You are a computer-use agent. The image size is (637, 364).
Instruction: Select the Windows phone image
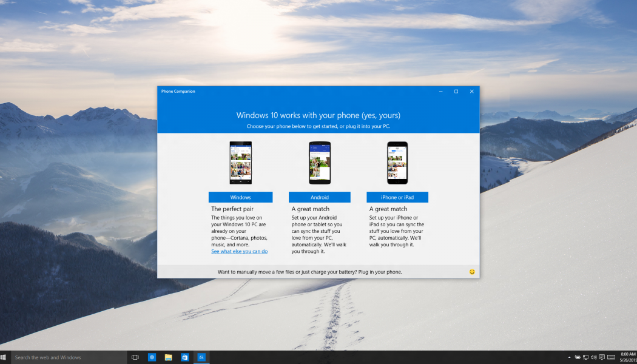coord(240,163)
